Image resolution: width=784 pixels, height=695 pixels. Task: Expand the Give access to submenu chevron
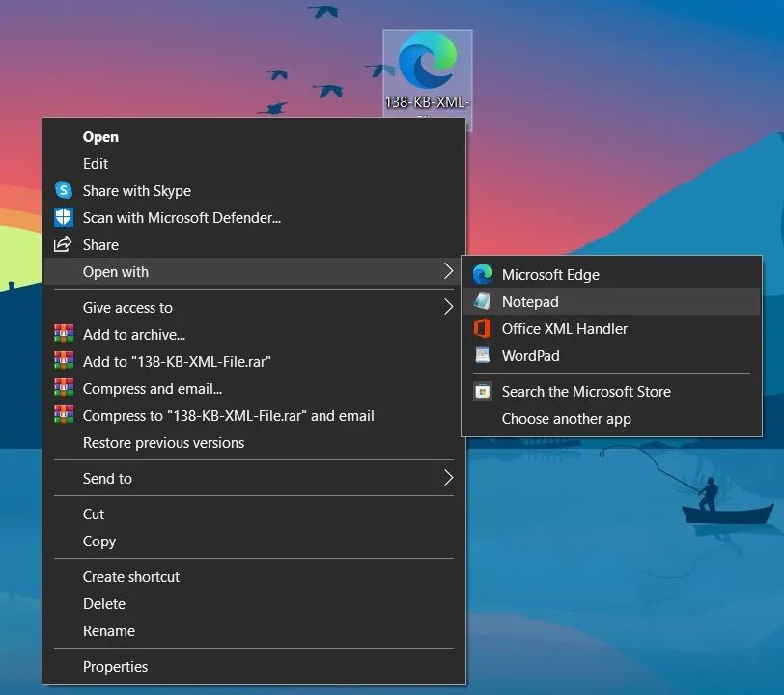point(448,307)
